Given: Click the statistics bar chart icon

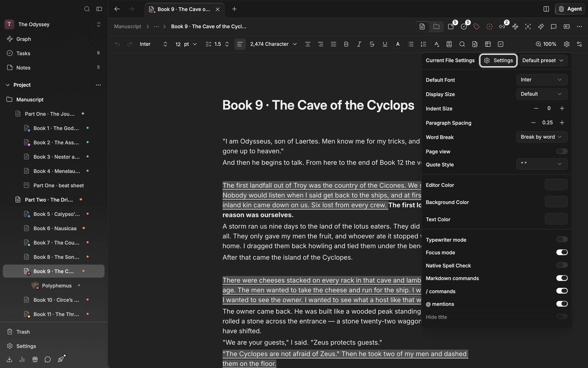Looking at the screenshot, I should [22, 359].
